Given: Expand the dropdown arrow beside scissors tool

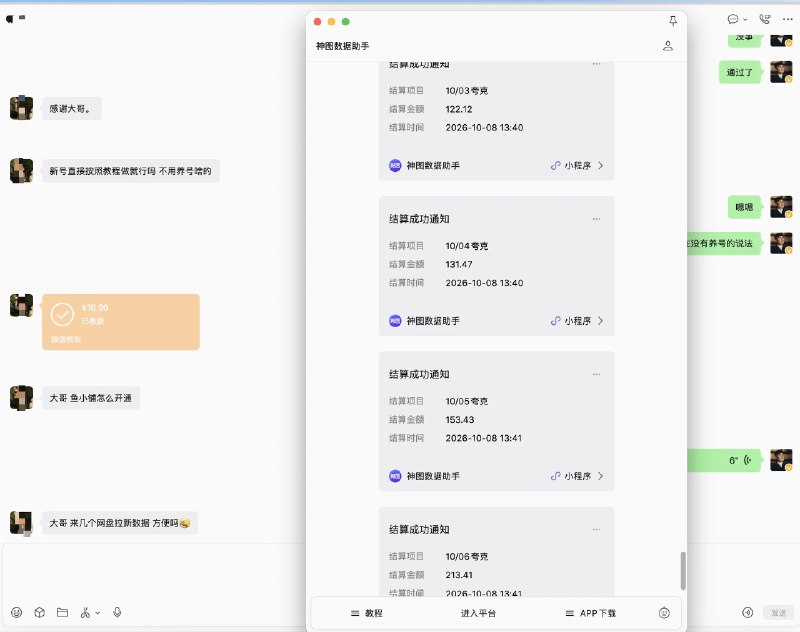Looking at the screenshot, I should click(x=97, y=613).
